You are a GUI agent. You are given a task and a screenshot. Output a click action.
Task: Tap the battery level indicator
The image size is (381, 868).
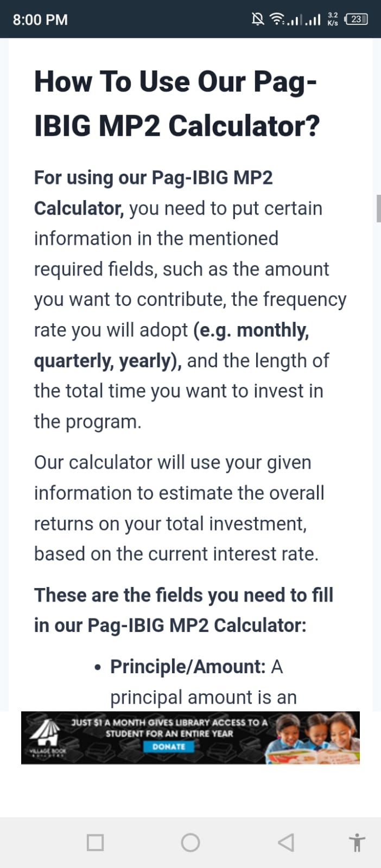pyautogui.click(x=357, y=20)
